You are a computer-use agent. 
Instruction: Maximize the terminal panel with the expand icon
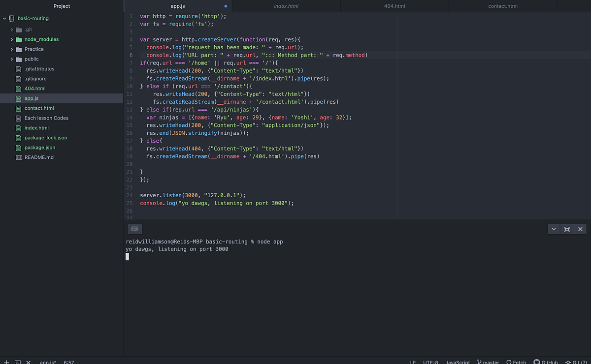pyautogui.click(x=567, y=229)
